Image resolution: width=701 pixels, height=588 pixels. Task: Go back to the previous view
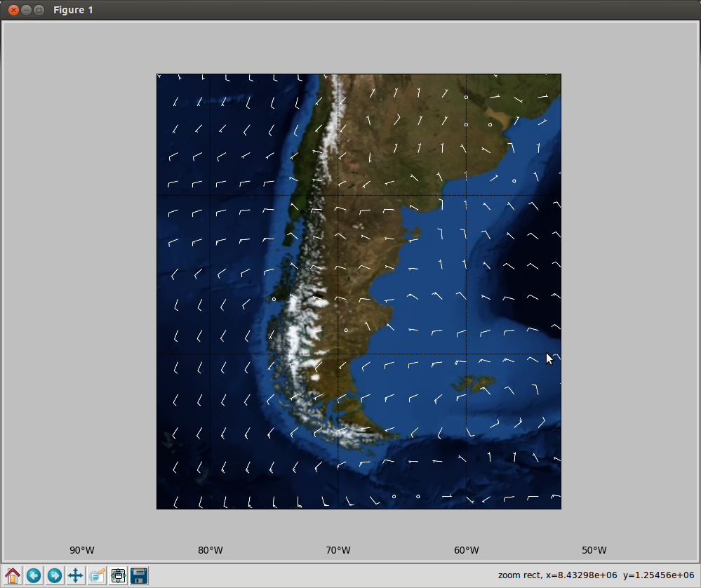pyautogui.click(x=34, y=575)
